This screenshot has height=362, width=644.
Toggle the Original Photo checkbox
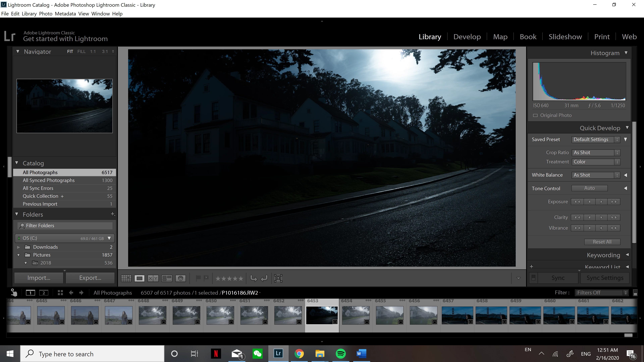[535, 115]
